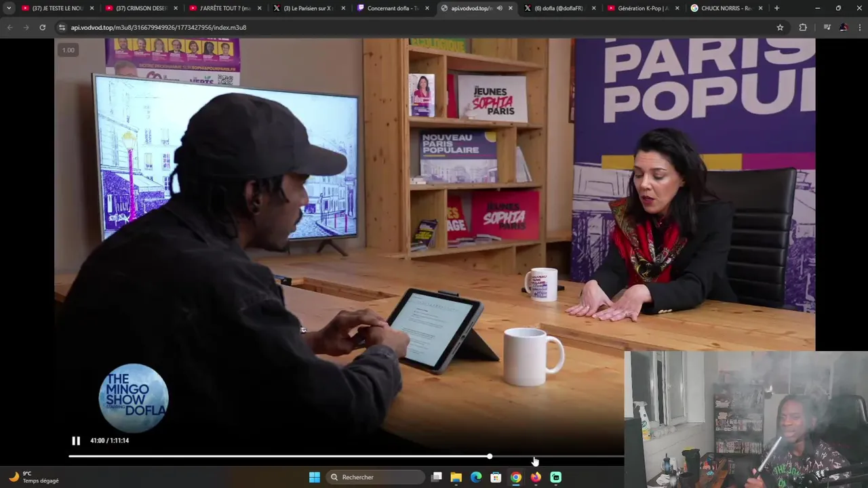Switch to the Le Parisien sur X tab
This screenshot has width=868, height=488.
(x=309, y=8)
